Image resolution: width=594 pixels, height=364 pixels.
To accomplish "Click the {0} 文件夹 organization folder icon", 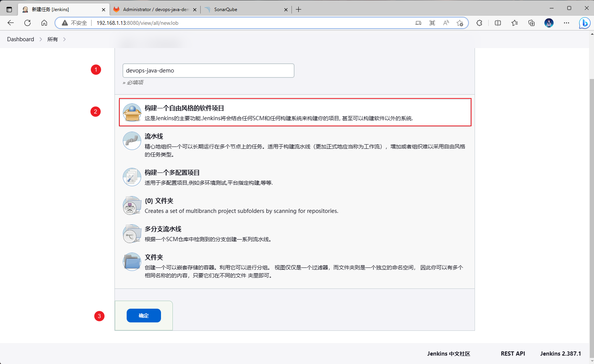I will (132, 205).
